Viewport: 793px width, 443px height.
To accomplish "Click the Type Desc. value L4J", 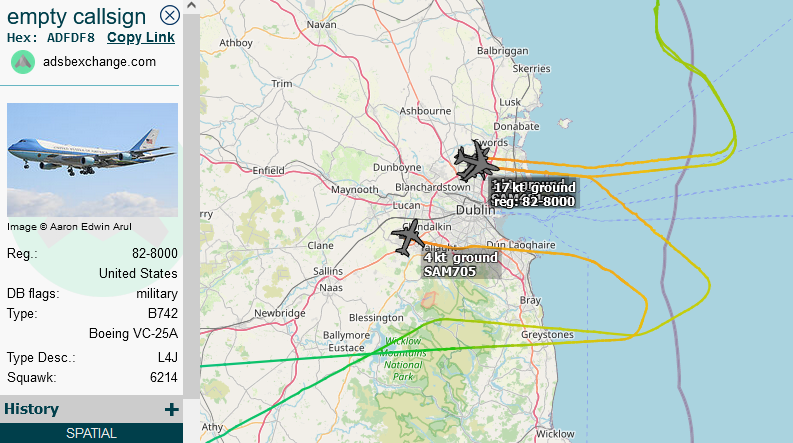I will (167, 358).
